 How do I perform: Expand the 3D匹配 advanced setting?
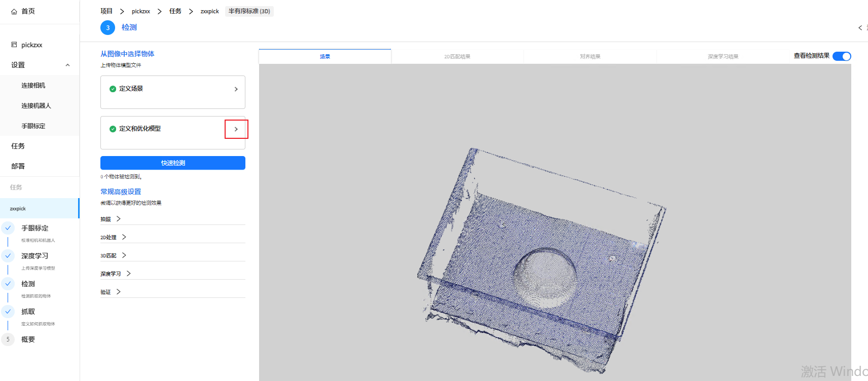(114, 255)
